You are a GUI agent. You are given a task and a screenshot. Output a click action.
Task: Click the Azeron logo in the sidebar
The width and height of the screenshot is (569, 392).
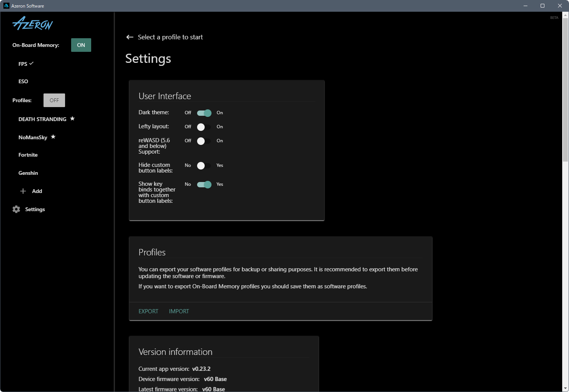tap(33, 24)
